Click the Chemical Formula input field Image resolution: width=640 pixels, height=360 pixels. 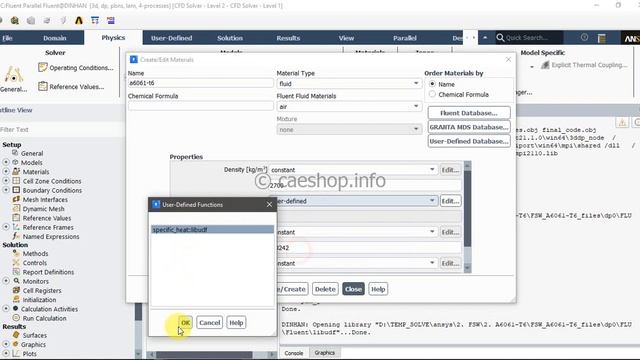tap(200, 106)
